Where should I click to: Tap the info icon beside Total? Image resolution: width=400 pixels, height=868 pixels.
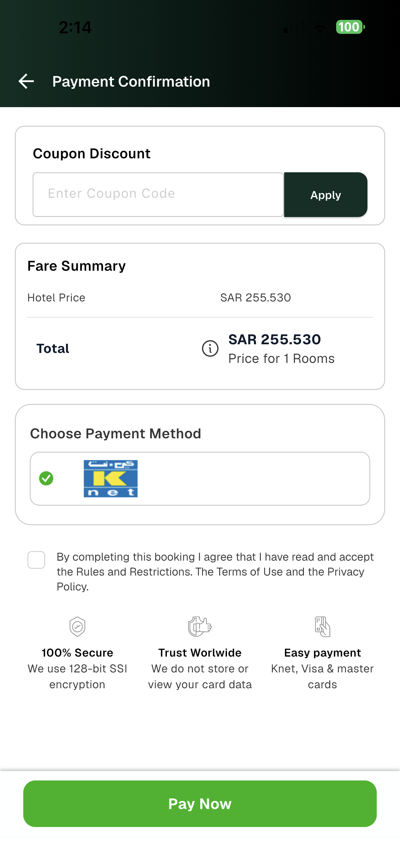[x=210, y=348]
